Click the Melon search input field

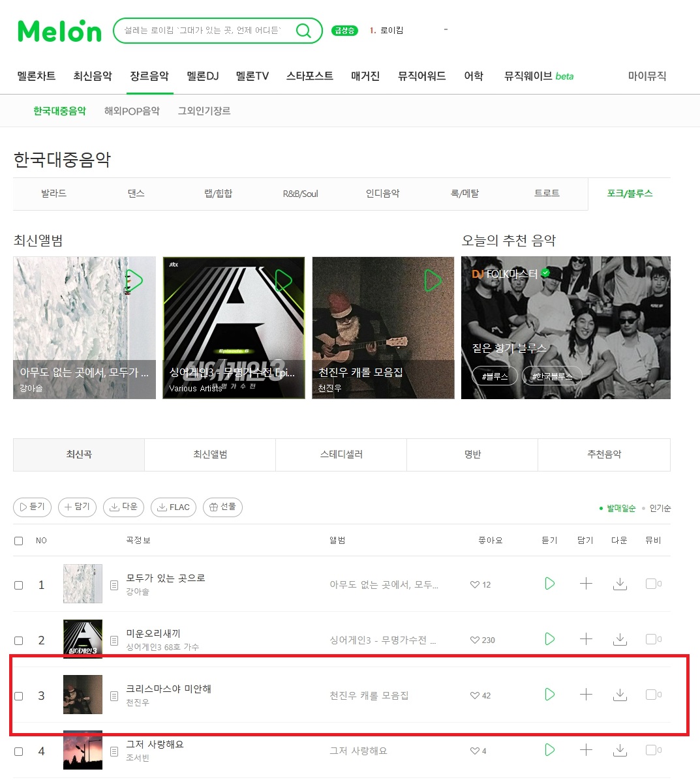207,31
